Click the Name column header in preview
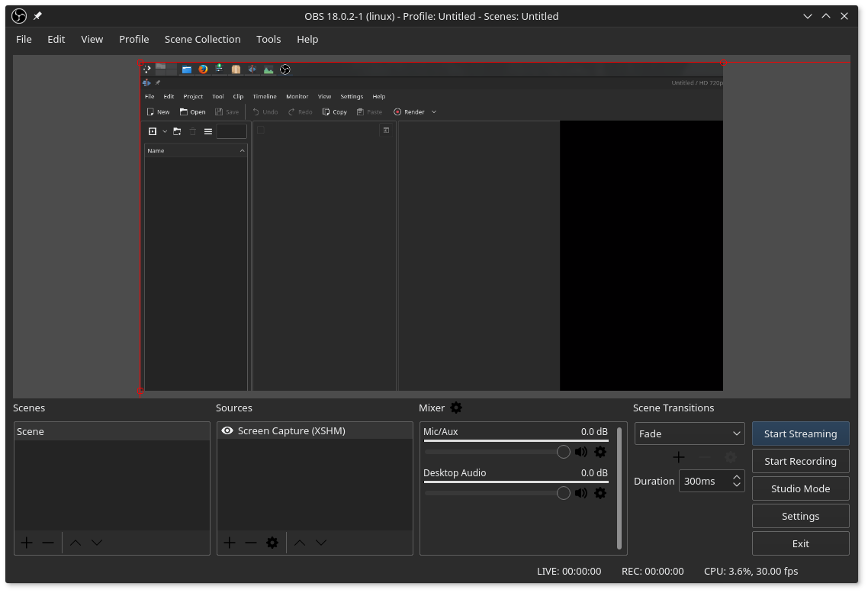Screen dimensions: 868x593 click(195, 150)
